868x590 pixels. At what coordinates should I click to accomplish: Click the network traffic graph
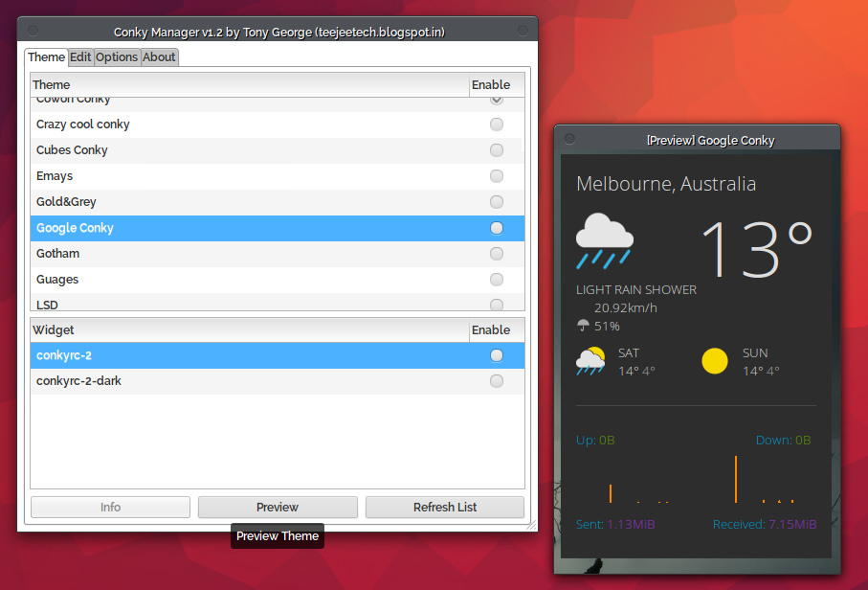click(696, 479)
